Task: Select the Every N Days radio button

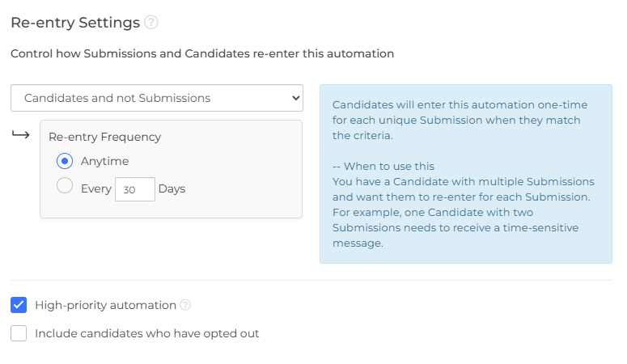Action: coord(65,188)
